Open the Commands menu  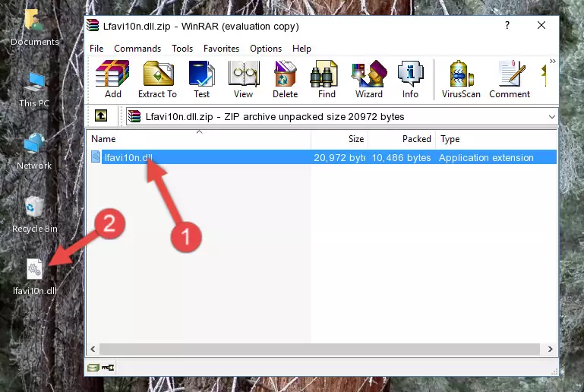coord(137,49)
